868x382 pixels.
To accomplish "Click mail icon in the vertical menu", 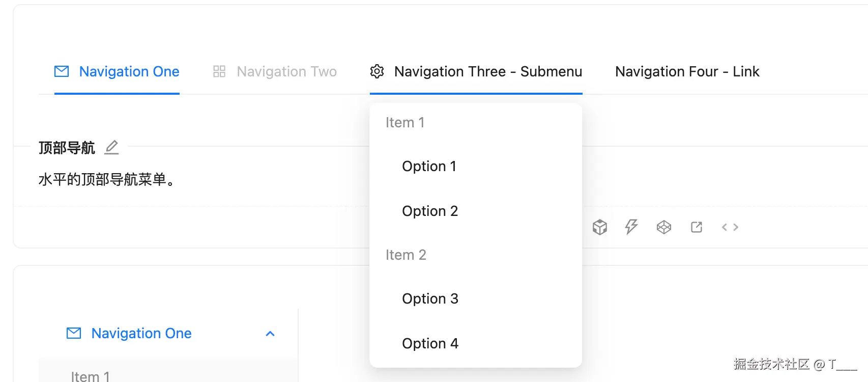I will click(74, 334).
